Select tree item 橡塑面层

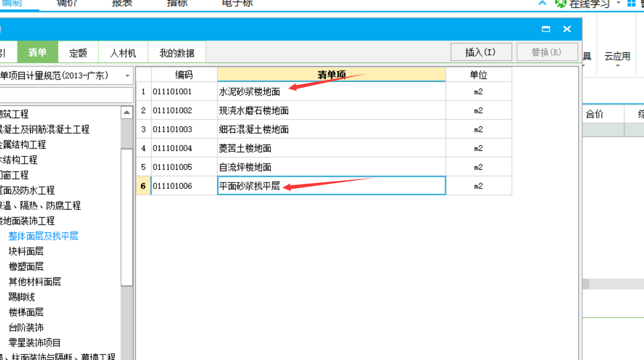coord(26,267)
